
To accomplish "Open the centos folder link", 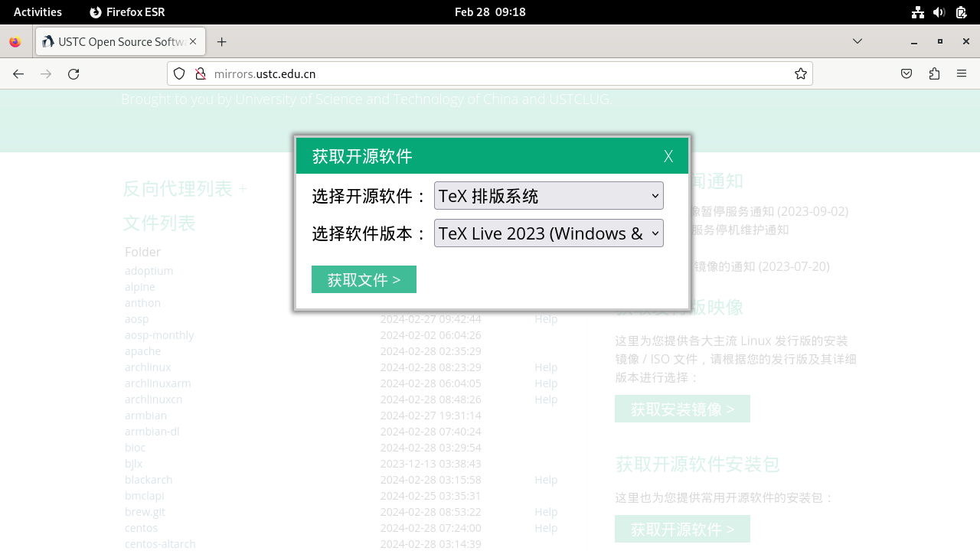I will point(142,528).
